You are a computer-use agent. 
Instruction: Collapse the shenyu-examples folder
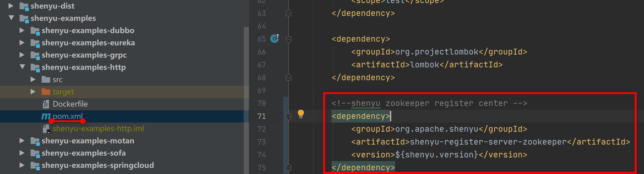(11, 18)
